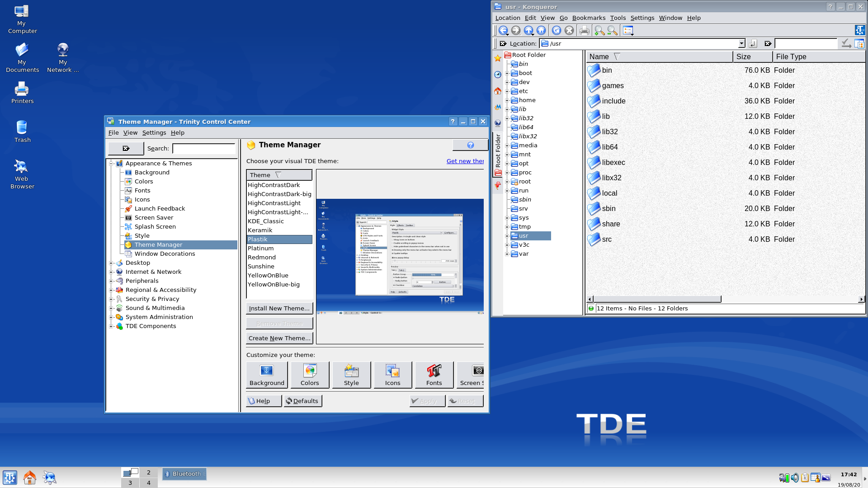
Task: Click the Konqueror horizontal scrollbar
Action: 657,299
